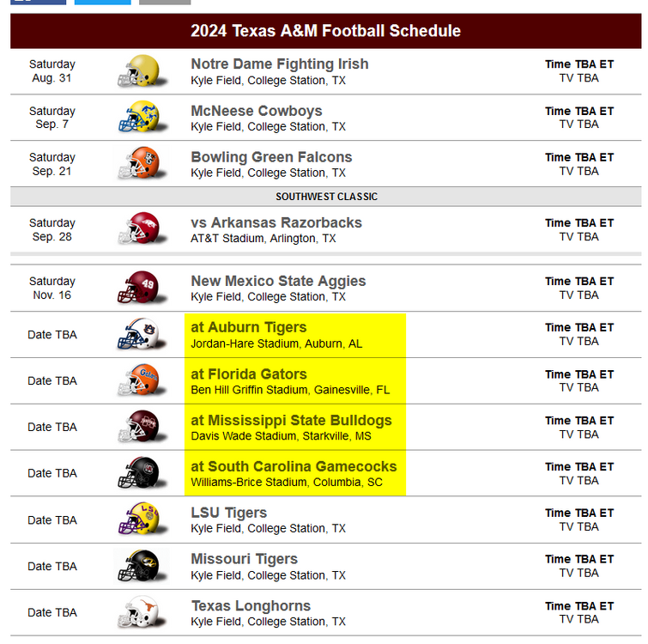Click the Notre Dame gold helmet icon

pos(138,70)
